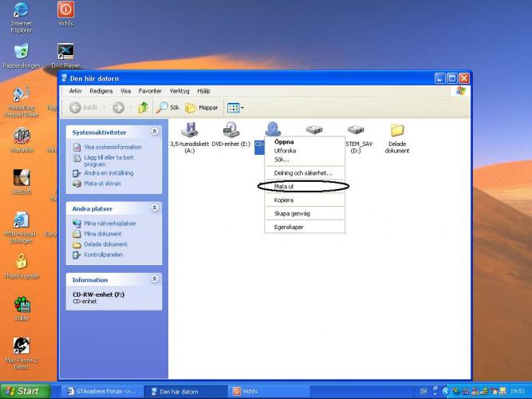Open the DVD-enhet (E:) drive icon
532x399 pixels.
[231, 131]
